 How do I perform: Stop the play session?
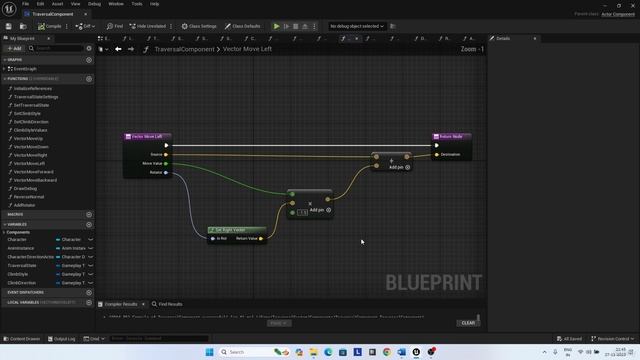pyautogui.click(x=296, y=26)
